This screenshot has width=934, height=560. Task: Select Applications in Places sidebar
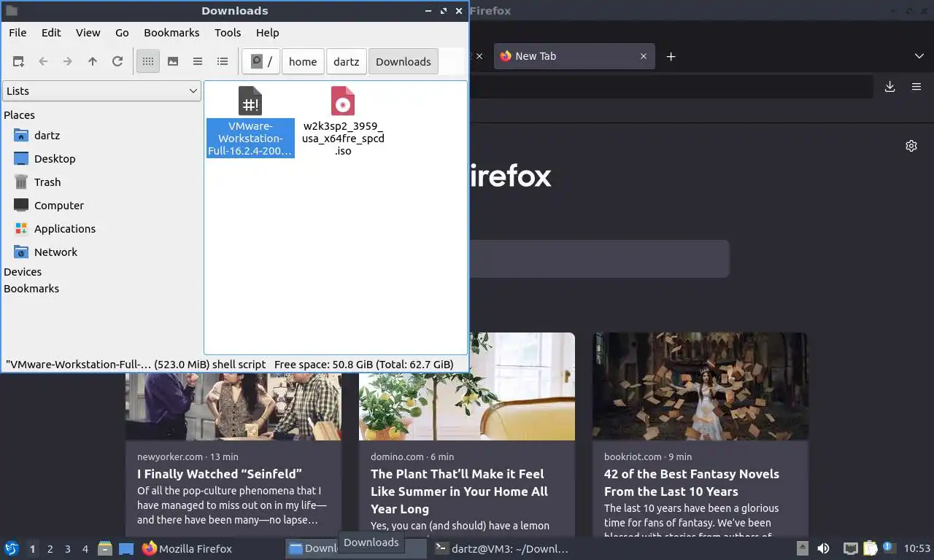[x=64, y=229]
